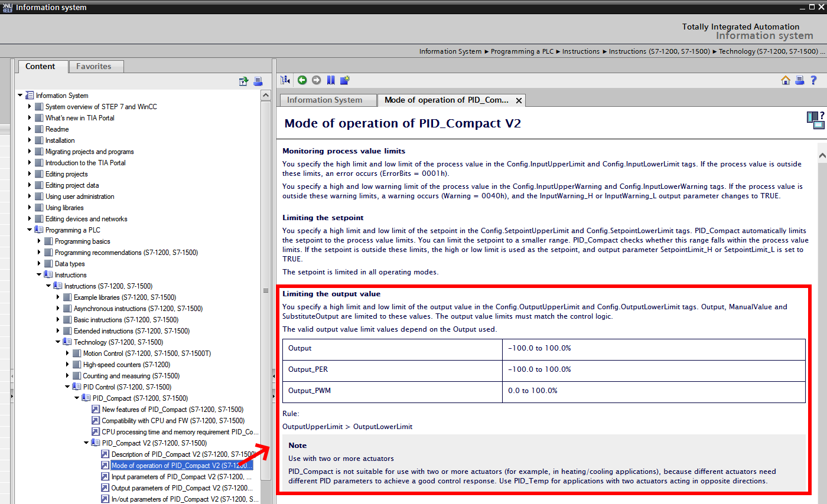Click the blue question mark help icon
The image size is (827, 504).
(x=813, y=80)
